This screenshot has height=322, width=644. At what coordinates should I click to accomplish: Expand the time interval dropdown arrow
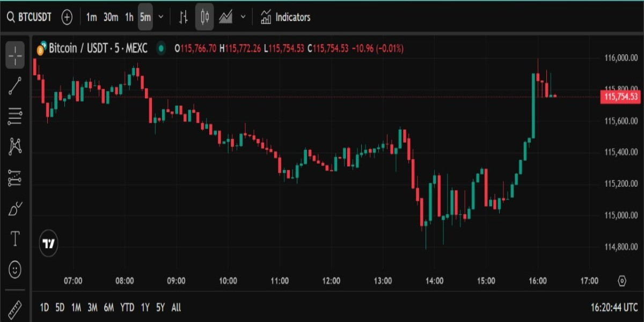point(160,17)
